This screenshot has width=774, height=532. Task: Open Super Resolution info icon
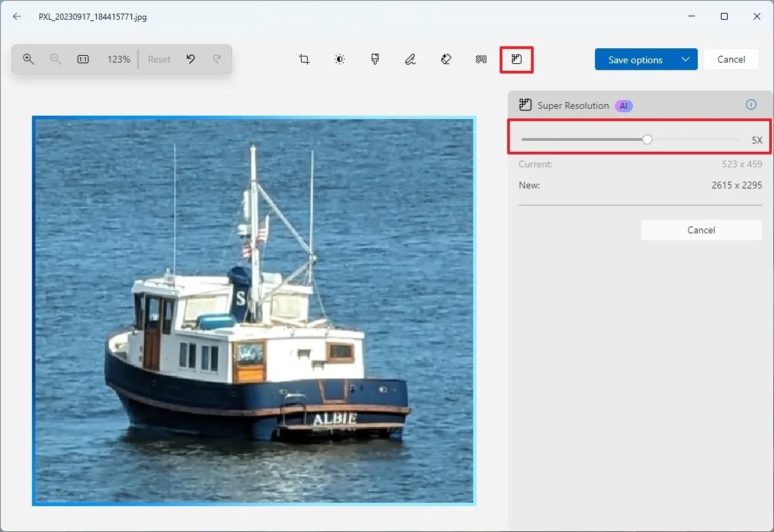[751, 105]
